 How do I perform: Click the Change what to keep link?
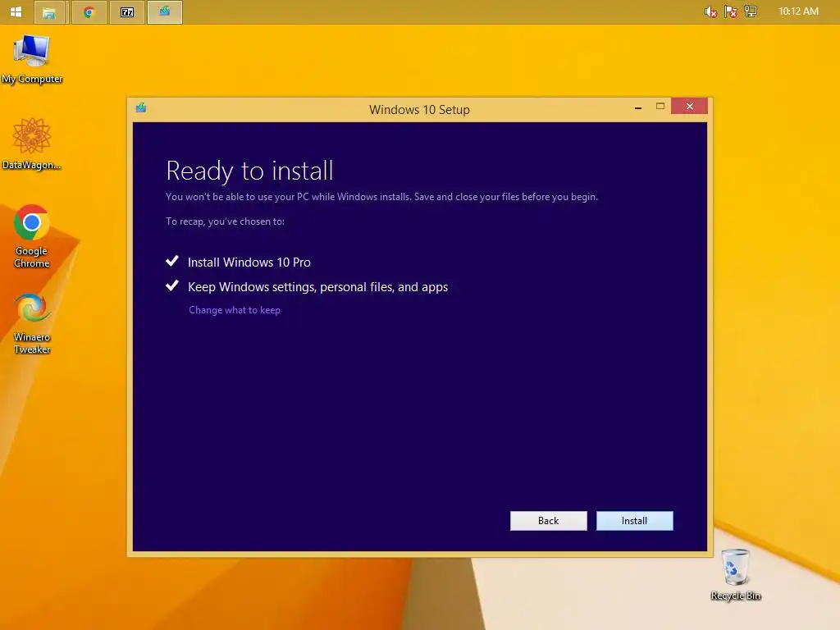click(x=234, y=309)
